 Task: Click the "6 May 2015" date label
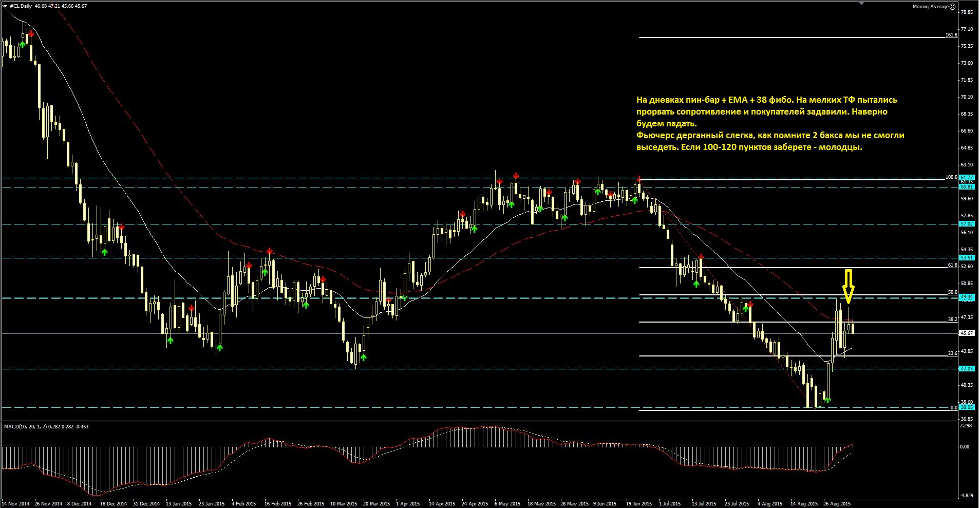507,504
